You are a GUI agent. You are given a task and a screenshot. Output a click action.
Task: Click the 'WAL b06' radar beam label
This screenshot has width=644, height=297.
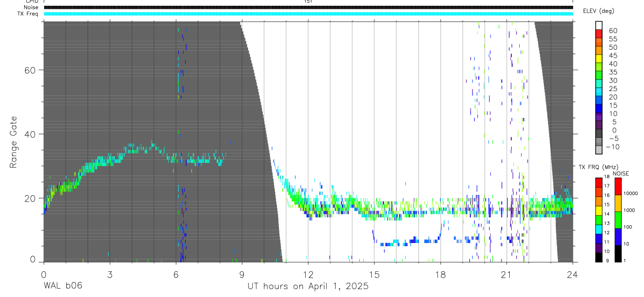pyautogui.click(x=62, y=286)
